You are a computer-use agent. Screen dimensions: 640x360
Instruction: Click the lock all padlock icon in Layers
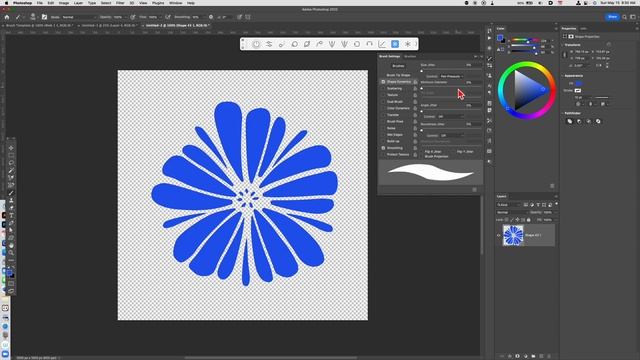pos(529,220)
